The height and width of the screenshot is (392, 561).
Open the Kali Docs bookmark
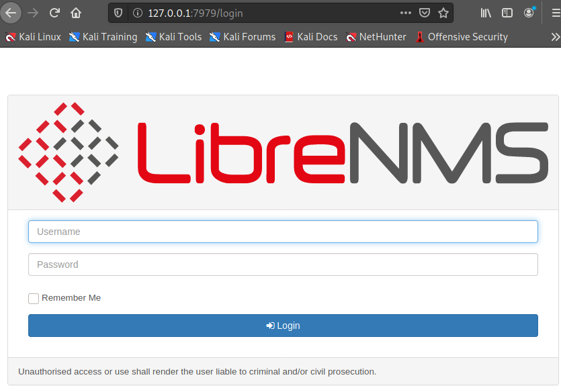click(311, 37)
